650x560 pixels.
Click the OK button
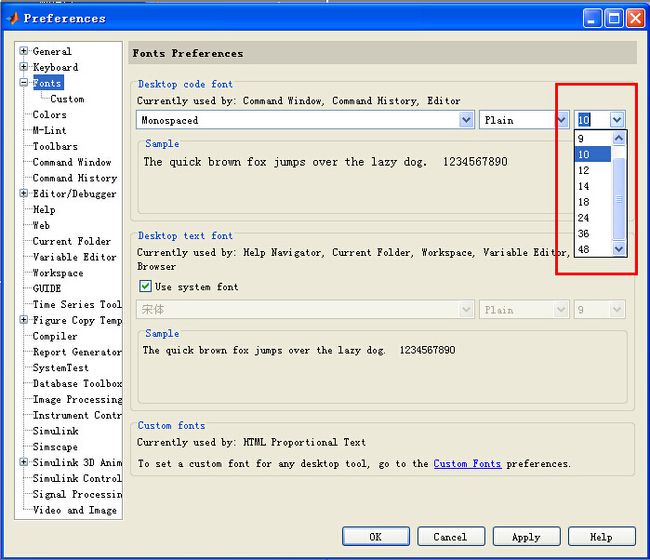pos(376,537)
